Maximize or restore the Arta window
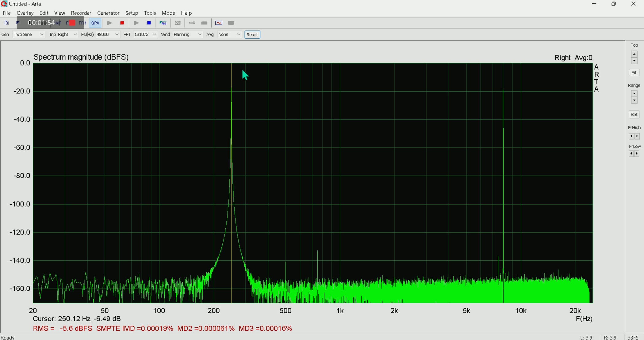This screenshot has height=340, width=644. 614,4
